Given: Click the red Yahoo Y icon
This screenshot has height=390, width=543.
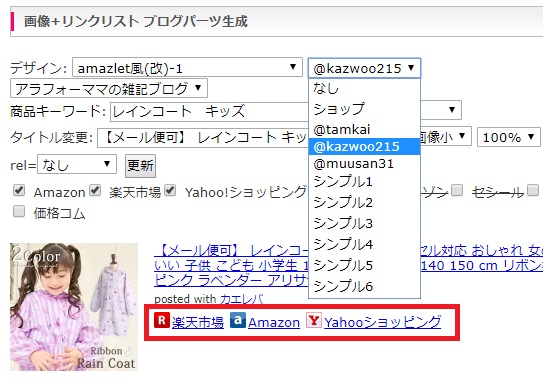Looking at the screenshot, I should [x=314, y=320].
